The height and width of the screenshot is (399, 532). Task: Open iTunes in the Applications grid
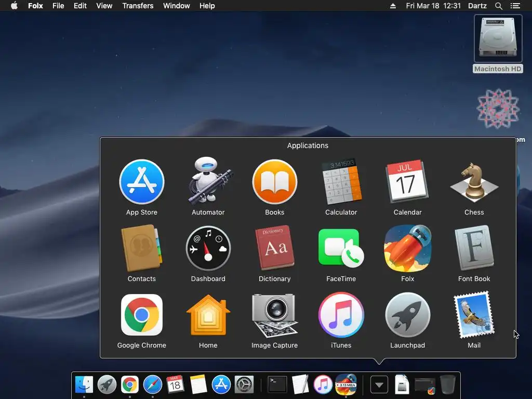[x=341, y=315]
